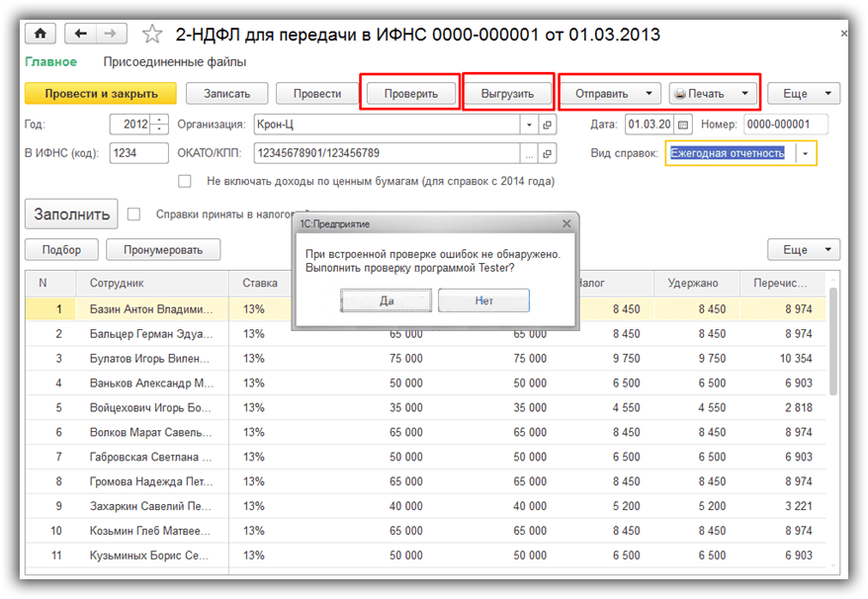The image size is (868, 599).
Task: Click 2 818 in Войцехович row
Action: [798, 407]
